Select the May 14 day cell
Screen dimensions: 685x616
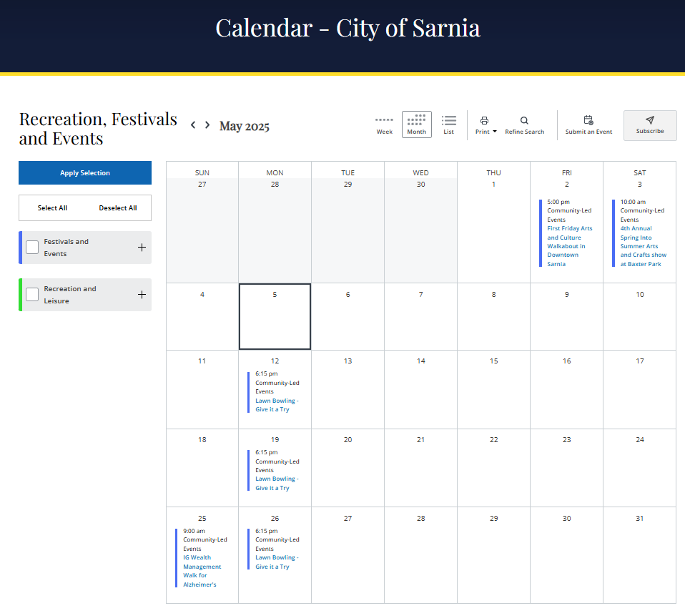[x=420, y=389]
